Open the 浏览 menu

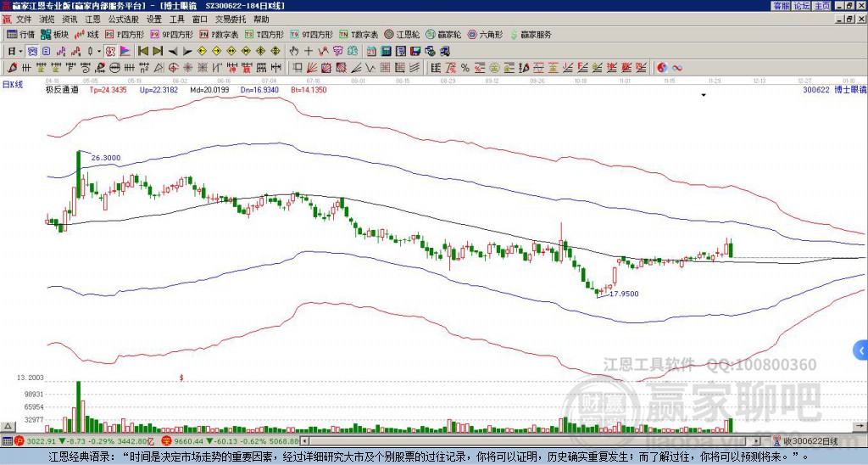pyautogui.click(x=47, y=20)
